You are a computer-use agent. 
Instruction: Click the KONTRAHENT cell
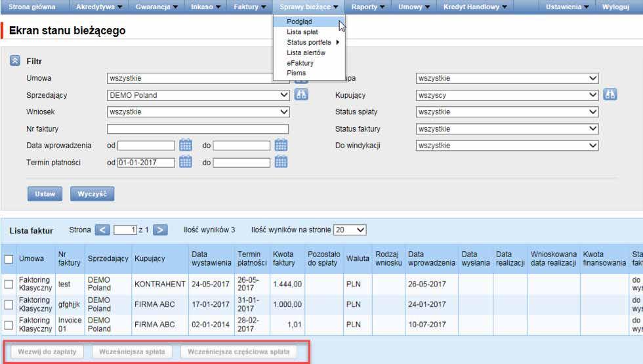[x=160, y=284]
